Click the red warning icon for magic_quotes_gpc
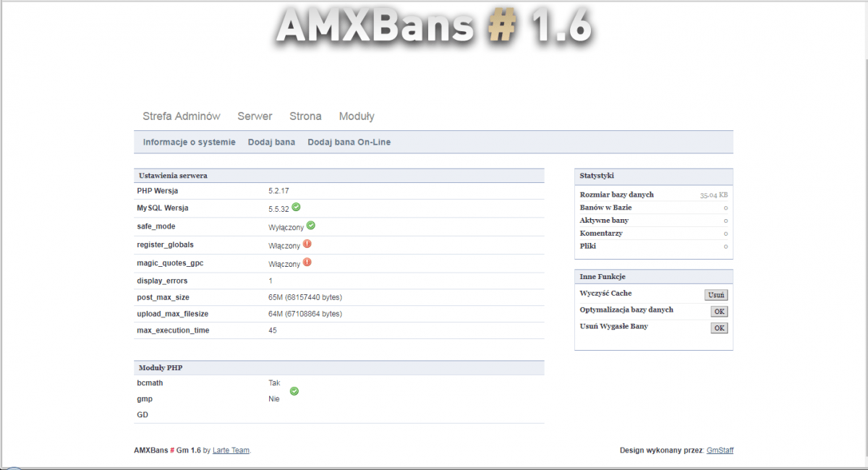This screenshot has width=868, height=470. [x=307, y=262]
